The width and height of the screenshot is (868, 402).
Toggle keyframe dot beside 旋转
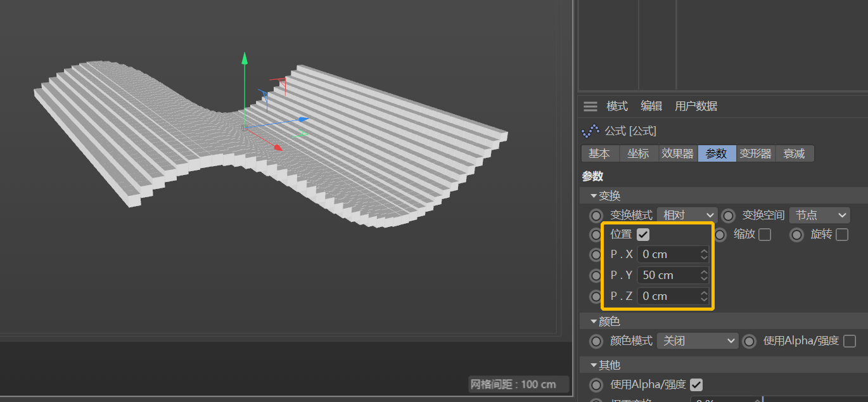click(x=797, y=235)
